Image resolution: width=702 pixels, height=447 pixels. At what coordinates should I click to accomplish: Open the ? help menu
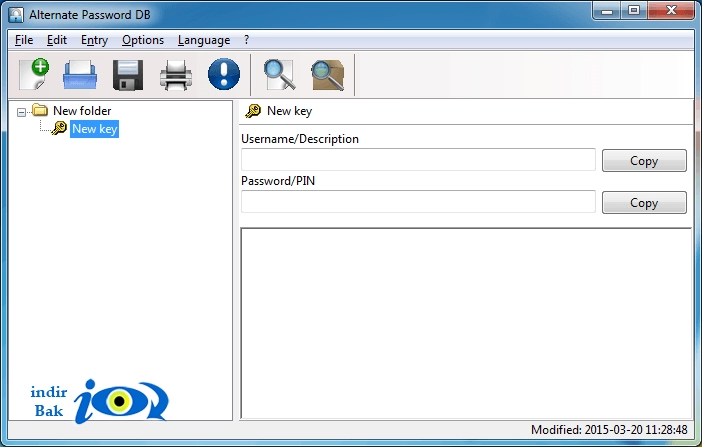246,40
